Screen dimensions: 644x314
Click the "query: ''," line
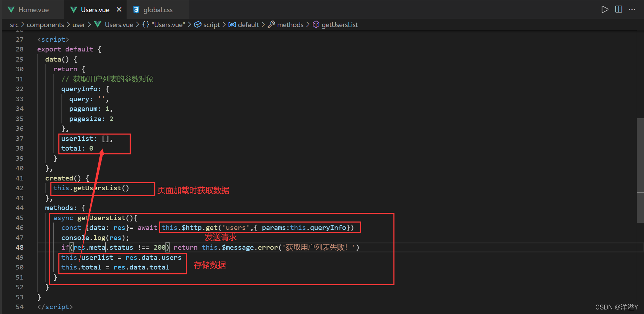pyautogui.click(x=89, y=99)
